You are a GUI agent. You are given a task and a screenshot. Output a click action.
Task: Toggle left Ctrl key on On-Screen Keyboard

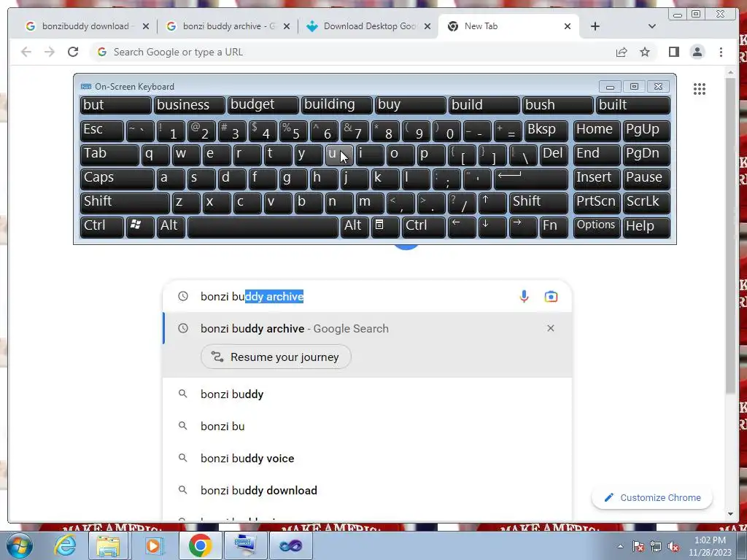[x=102, y=227]
